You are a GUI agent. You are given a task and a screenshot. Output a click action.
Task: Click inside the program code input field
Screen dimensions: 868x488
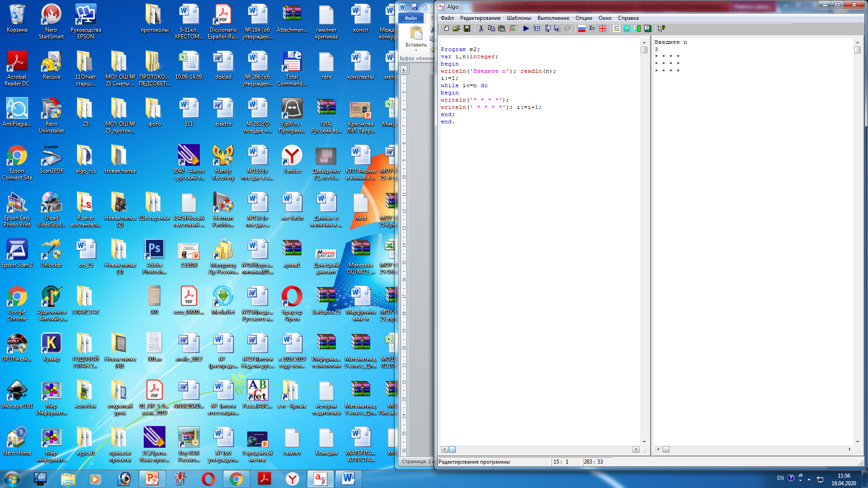[x=539, y=238]
